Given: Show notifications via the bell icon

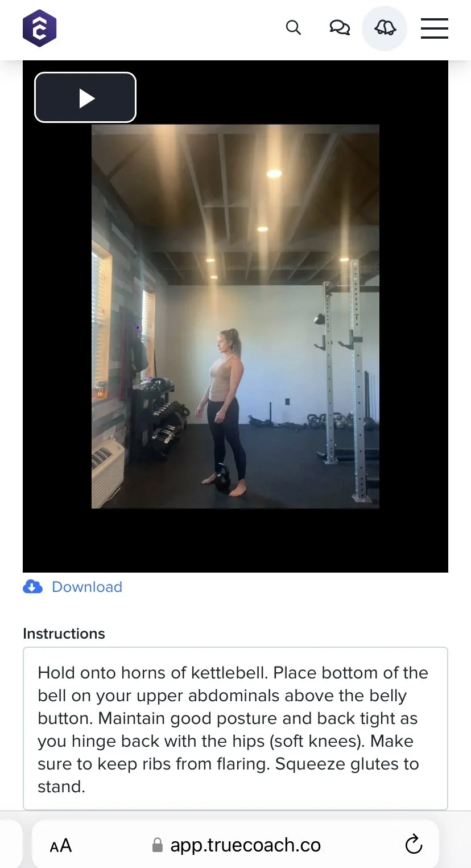Looking at the screenshot, I should [385, 28].
